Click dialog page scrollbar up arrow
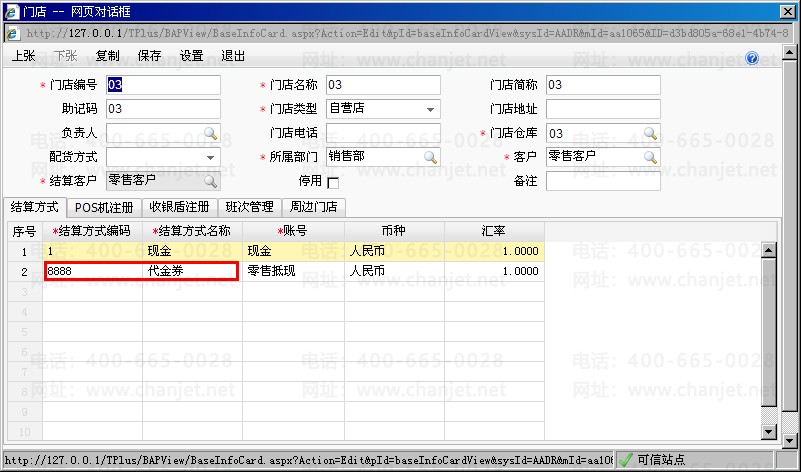The height and width of the screenshot is (472, 801). [789, 52]
